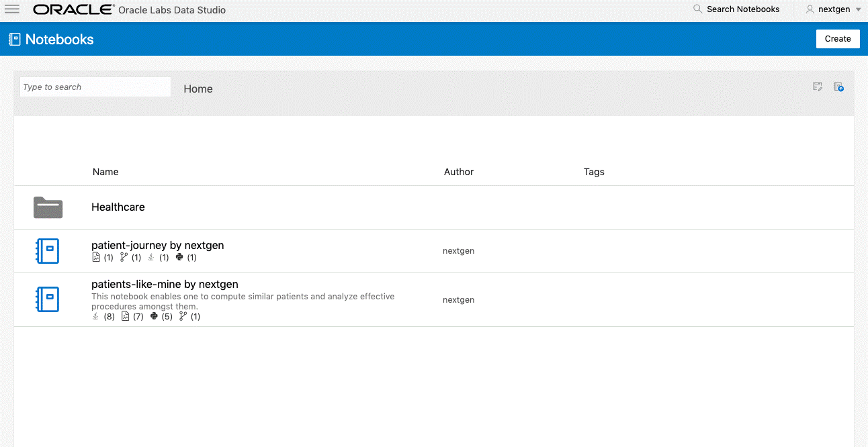This screenshot has width=868, height=447.
Task: Click the Oracle logo
Action: click(x=73, y=9)
